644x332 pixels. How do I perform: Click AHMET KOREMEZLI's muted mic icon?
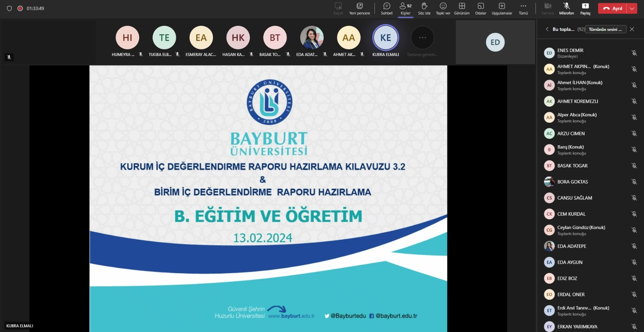[x=634, y=101]
